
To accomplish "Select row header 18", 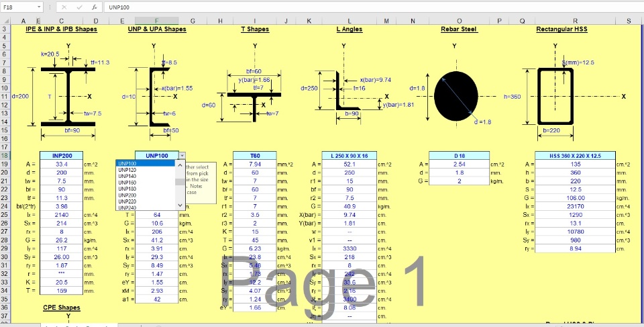I will (4, 156).
